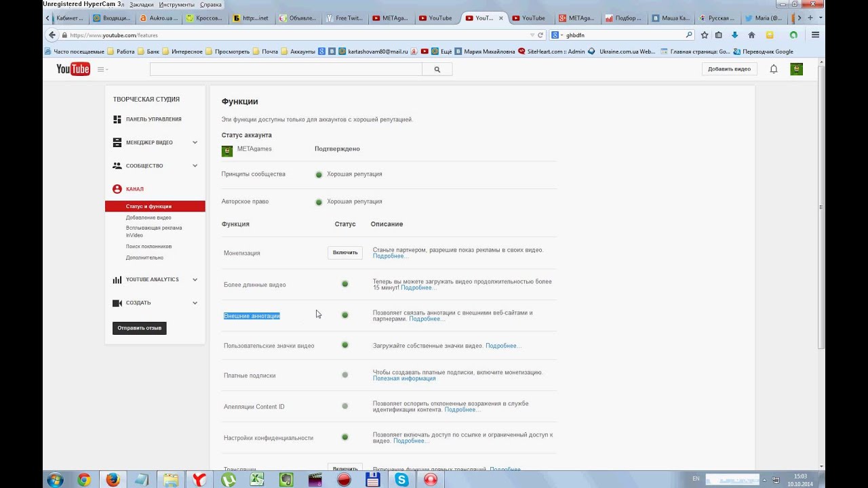The height and width of the screenshot is (488, 868).
Task: Show the full tab list dropdown
Action: coord(820,18)
